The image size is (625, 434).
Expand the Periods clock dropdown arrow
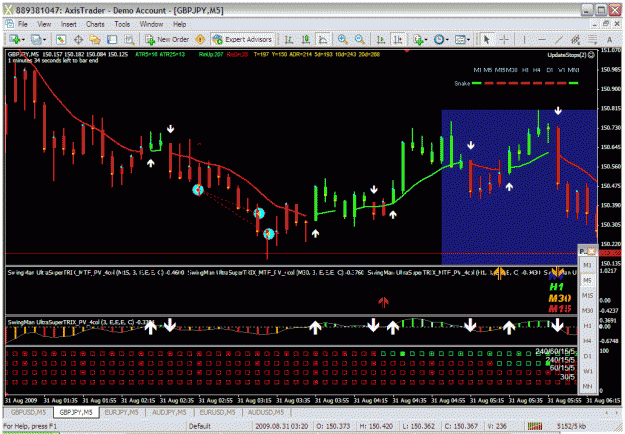coord(447,39)
